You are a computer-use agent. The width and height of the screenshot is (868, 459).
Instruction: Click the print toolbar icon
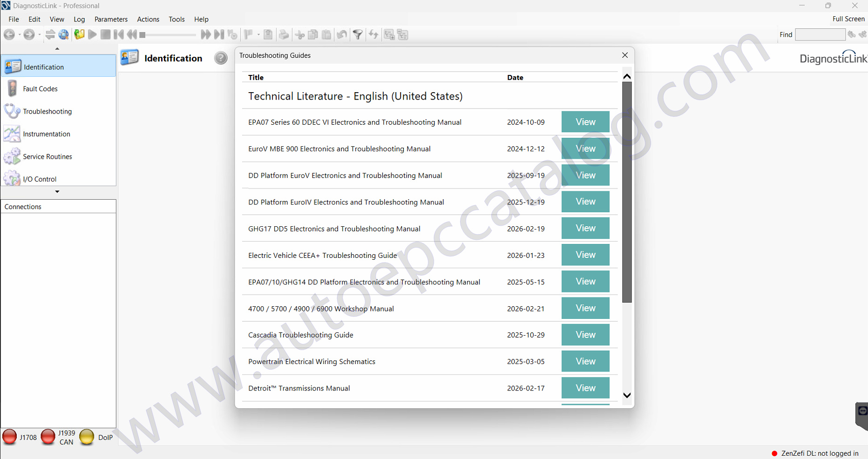(284, 34)
